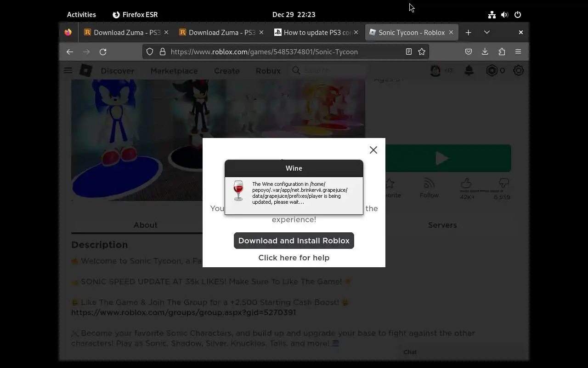588x368 pixels.
Task: Open the Robux balance icon
Action: tap(492, 70)
